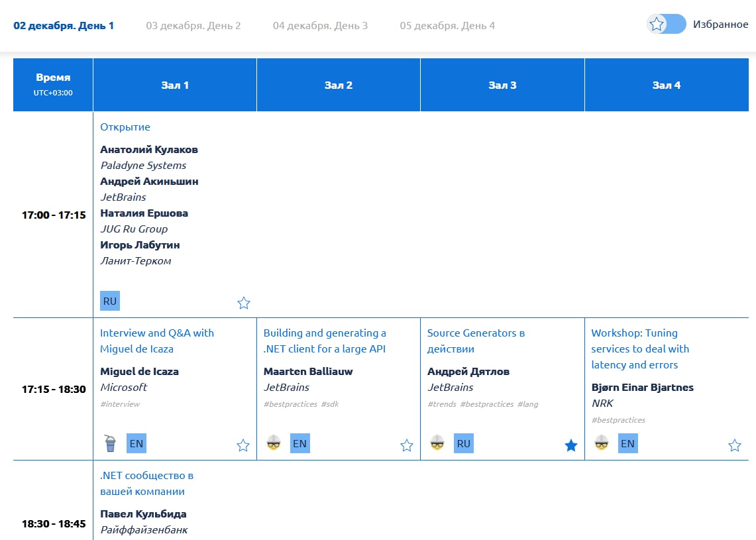Click the Зал 1 column header
The height and width of the screenshot is (540, 756).
(x=175, y=85)
